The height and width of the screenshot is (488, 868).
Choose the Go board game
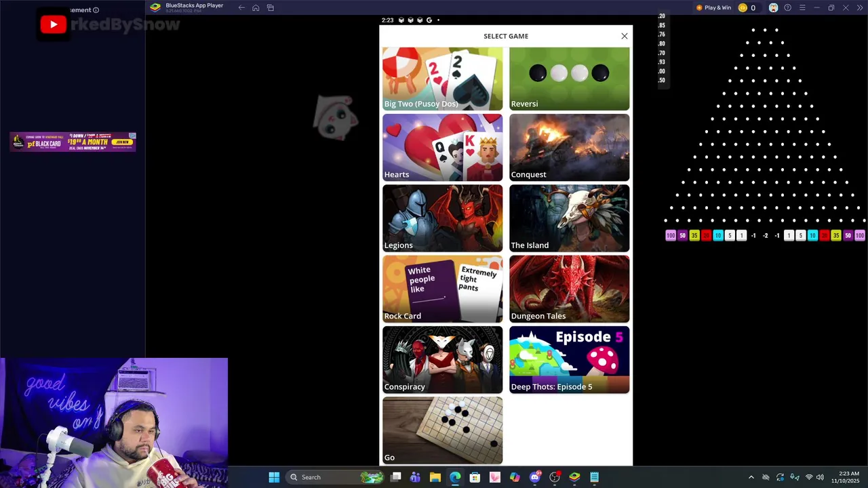pos(442,430)
